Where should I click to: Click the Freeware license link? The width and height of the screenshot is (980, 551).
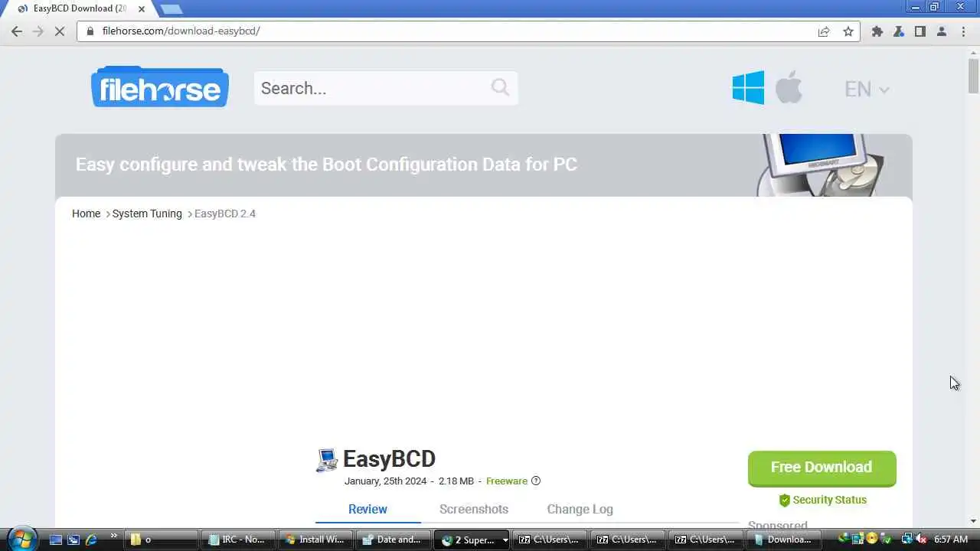tap(506, 481)
